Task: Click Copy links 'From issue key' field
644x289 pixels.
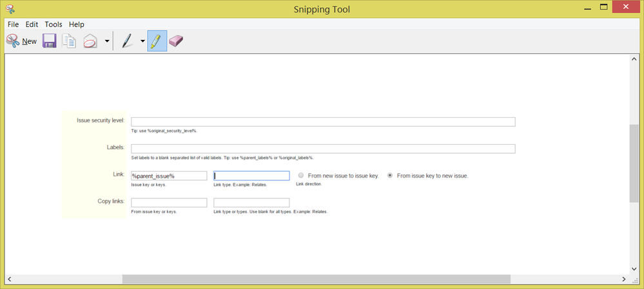Action: (x=169, y=203)
